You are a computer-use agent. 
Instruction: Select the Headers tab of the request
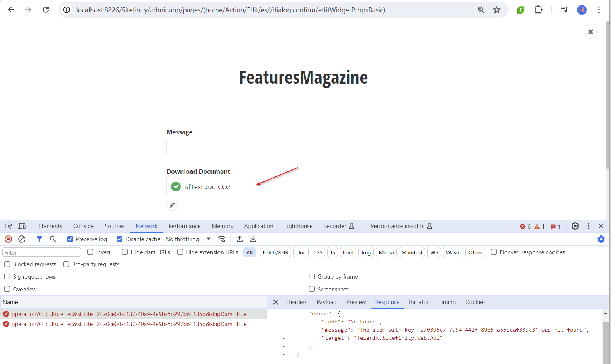(297, 302)
